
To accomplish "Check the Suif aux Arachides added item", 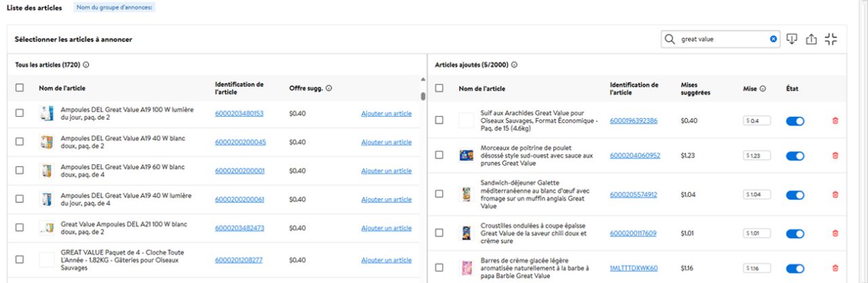I will tap(439, 120).
